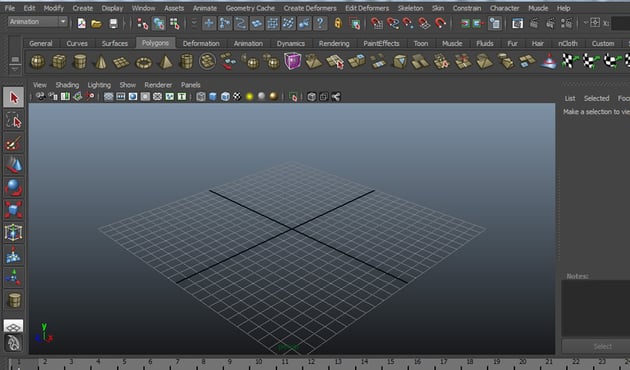Open the shelf tab selector icon
The image size is (630, 370).
[15, 60]
